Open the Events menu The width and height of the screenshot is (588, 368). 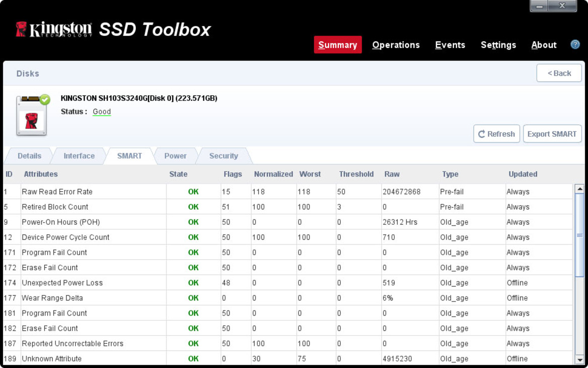pyautogui.click(x=450, y=45)
